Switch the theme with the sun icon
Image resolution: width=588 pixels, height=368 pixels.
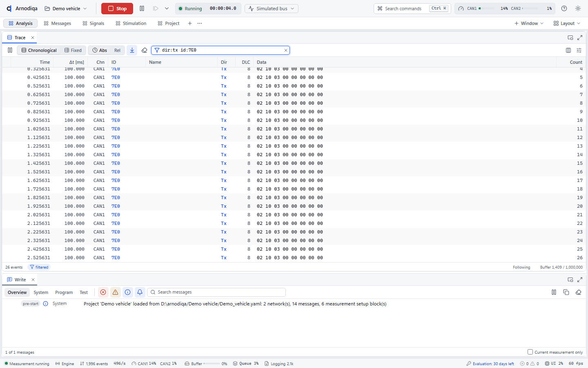[x=578, y=9]
